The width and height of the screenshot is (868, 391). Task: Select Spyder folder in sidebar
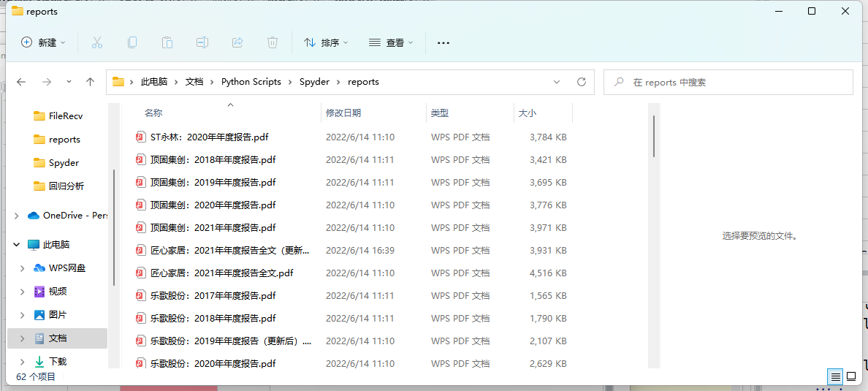pyautogui.click(x=56, y=163)
